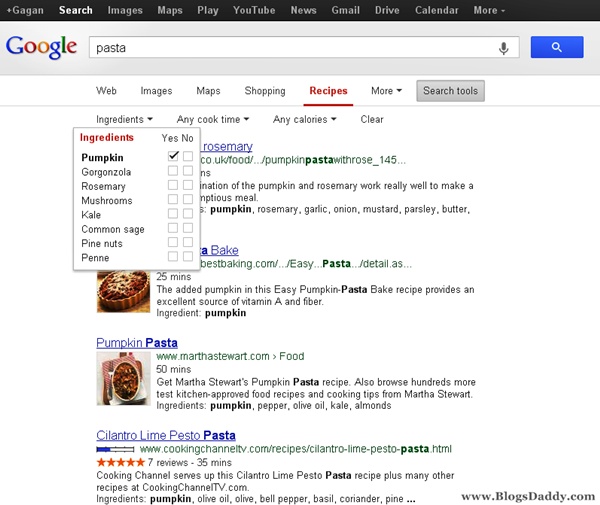Click the www.marthastewart.com › Food URL
Screen dimensions: 600x505
click(230, 356)
